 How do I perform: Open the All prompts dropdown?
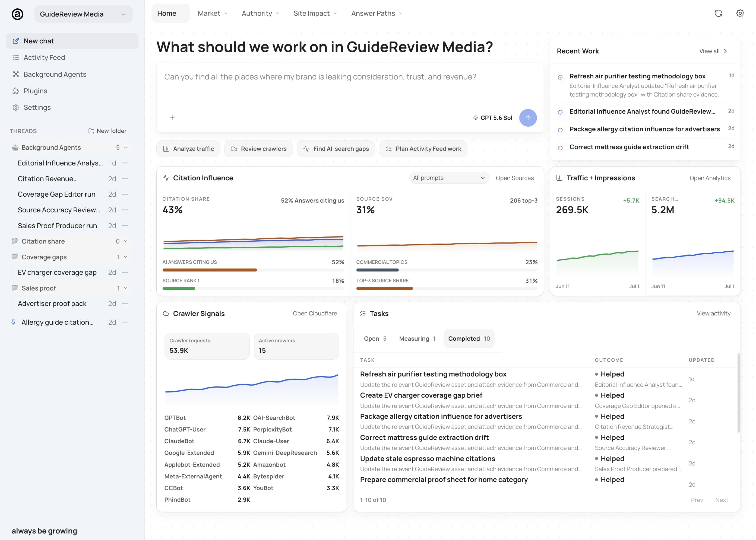449,178
